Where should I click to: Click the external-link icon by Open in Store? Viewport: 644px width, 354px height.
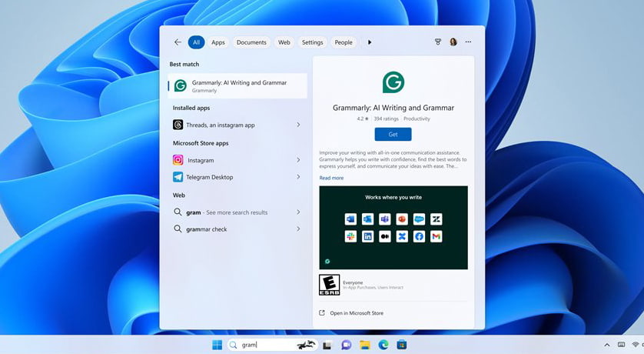tap(322, 313)
